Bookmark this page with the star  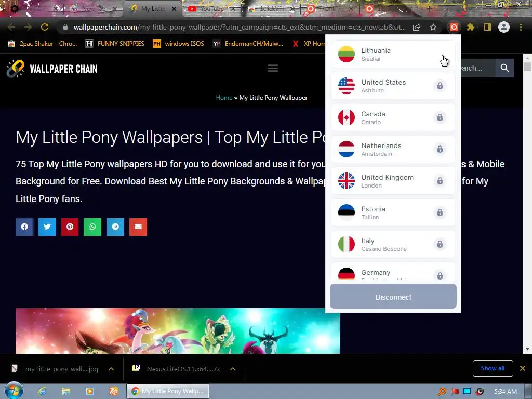click(x=433, y=27)
